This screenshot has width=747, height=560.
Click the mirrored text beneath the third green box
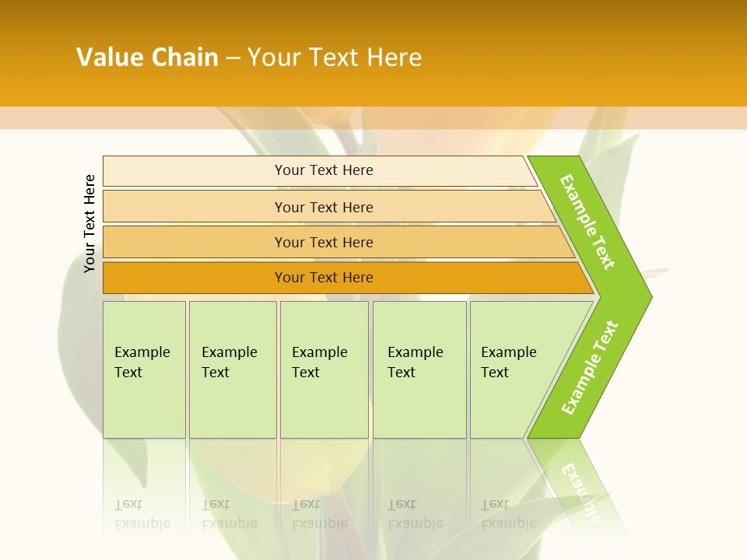click(x=319, y=514)
